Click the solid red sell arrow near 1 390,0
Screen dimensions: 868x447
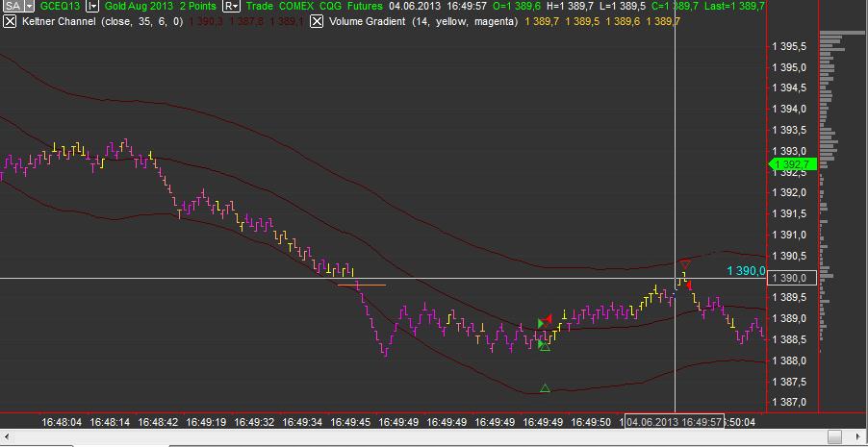click(689, 285)
